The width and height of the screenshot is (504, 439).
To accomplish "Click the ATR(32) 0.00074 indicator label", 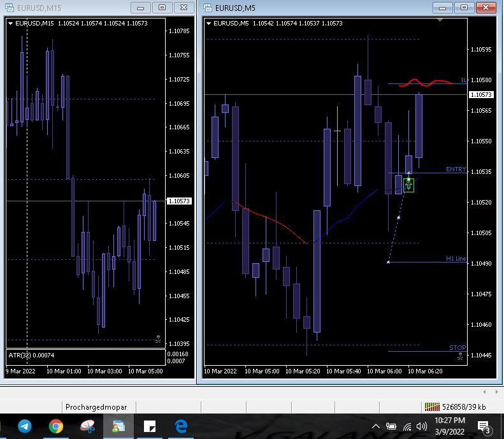I will coord(31,355).
